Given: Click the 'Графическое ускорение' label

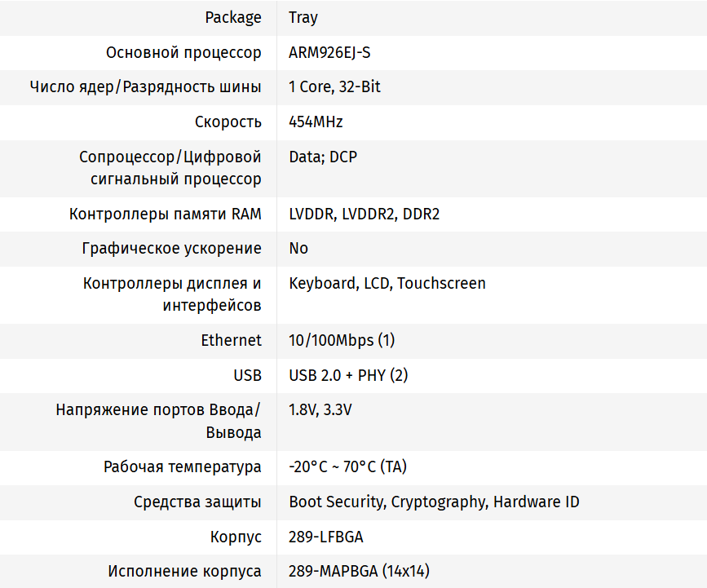Looking at the screenshot, I should 172,248.
